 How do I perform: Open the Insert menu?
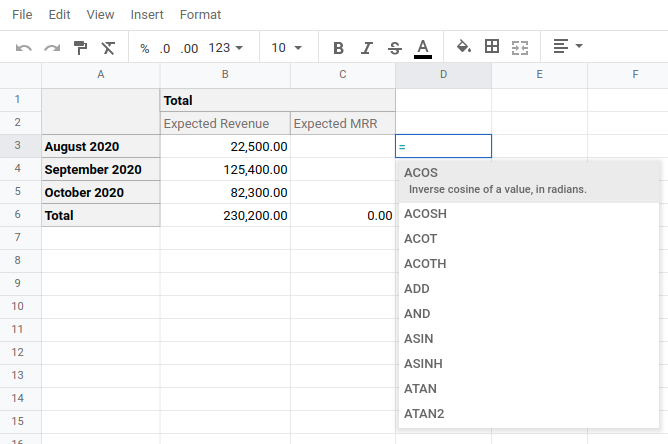[147, 14]
